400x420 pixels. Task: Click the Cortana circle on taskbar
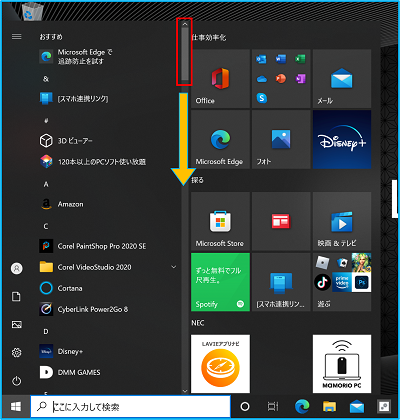tap(245, 406)
